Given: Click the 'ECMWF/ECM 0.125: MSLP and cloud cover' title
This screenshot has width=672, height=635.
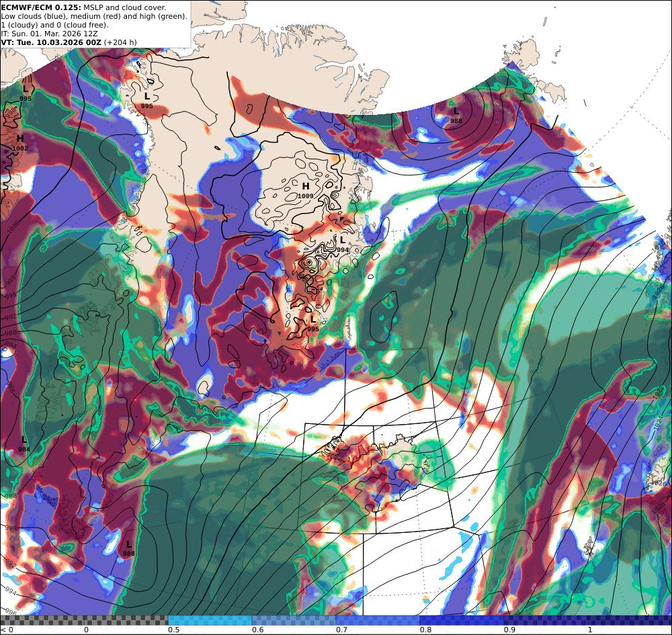Looking at the screenshot, I should point(83,7).
